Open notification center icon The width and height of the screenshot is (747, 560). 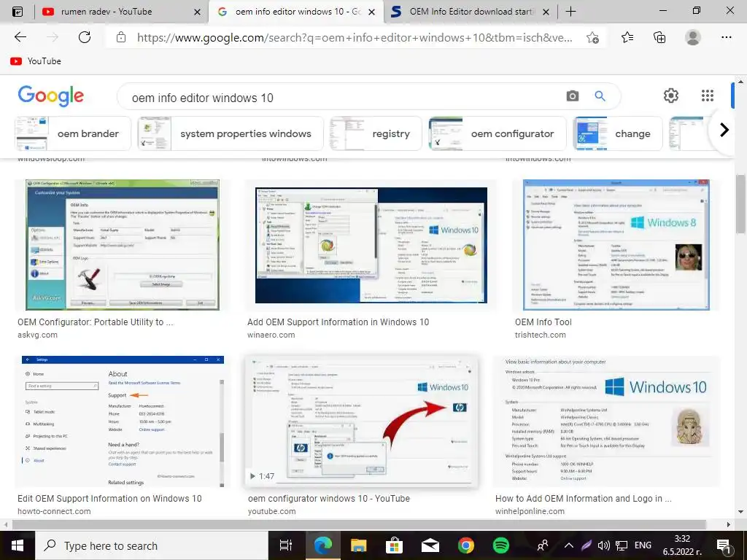coord(724,546)
